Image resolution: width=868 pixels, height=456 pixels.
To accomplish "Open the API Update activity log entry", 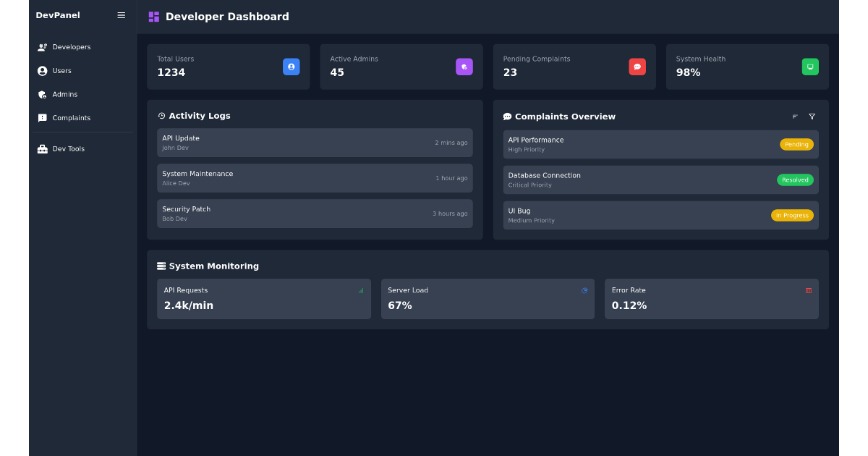I will (x=315, y=142).
